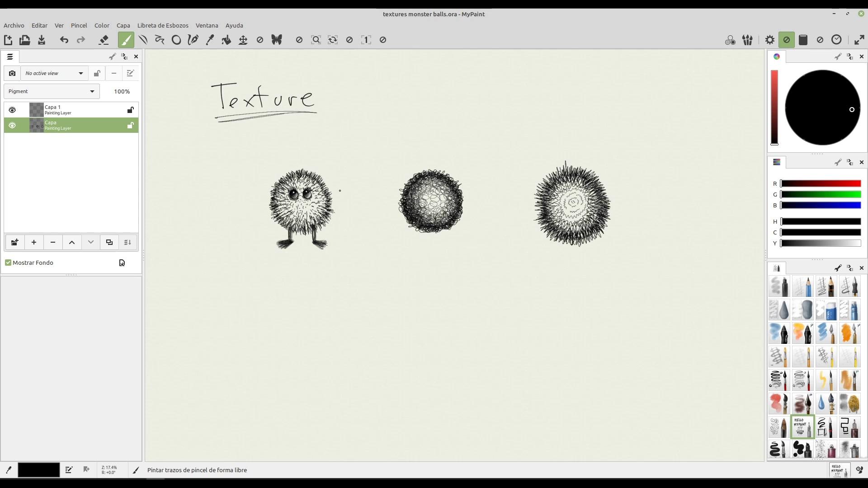Open the scratchpad notebook icon
This screenshot has width=868, height=488.
[803, 40]
